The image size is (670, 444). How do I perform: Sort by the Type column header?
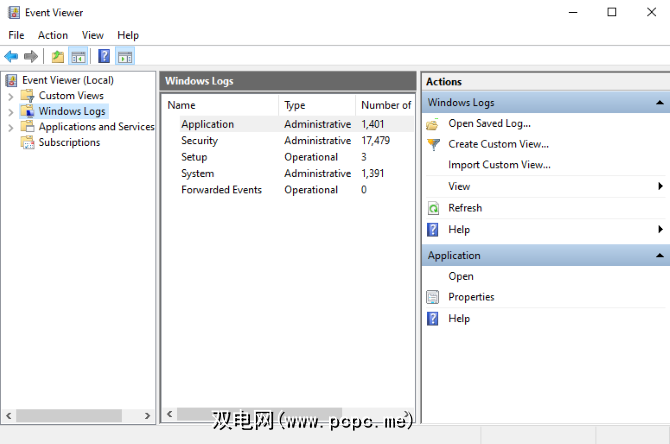pyautogui.click(x=317, y=105)
